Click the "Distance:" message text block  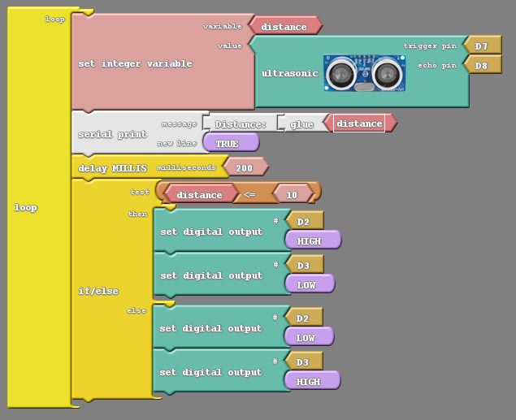click(240, 124)
